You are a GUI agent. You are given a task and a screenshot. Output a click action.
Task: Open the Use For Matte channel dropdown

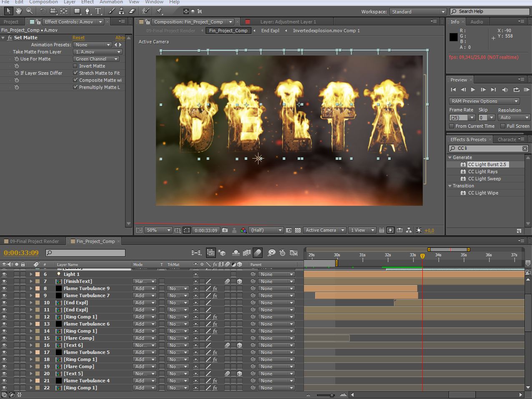[97, 59]
